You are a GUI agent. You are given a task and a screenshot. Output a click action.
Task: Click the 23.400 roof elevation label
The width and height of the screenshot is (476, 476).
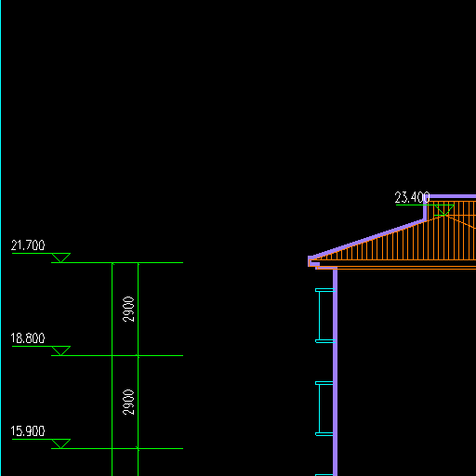click(412, 197)
